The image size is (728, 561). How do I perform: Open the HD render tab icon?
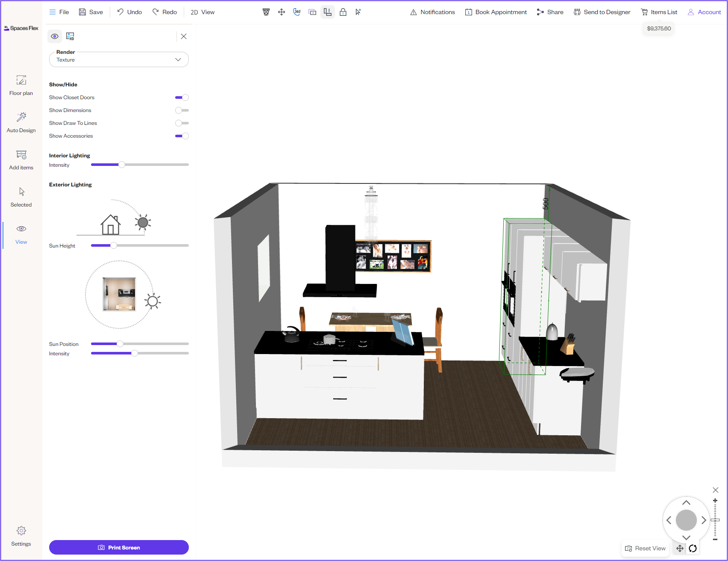[x=70, y=36]
